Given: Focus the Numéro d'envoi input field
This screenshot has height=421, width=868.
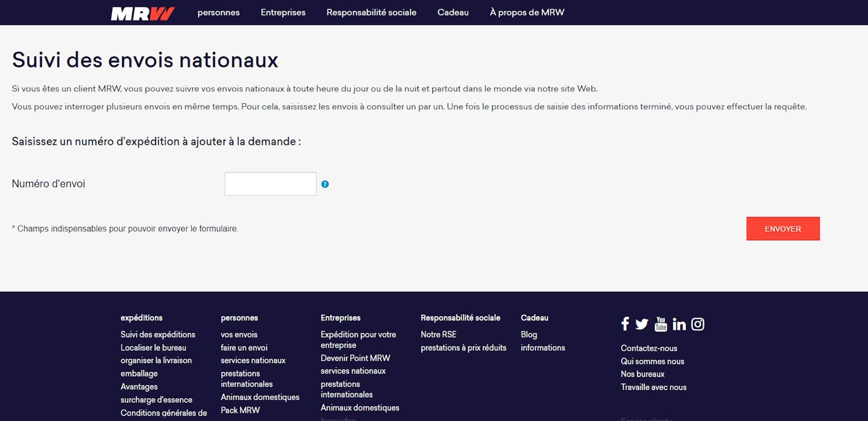Looking at the screenshot, I should 271,184.
